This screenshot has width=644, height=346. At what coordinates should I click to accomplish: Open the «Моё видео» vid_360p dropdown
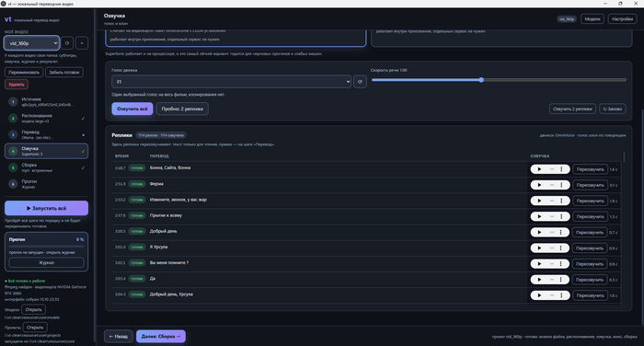(x=32, y=42)
